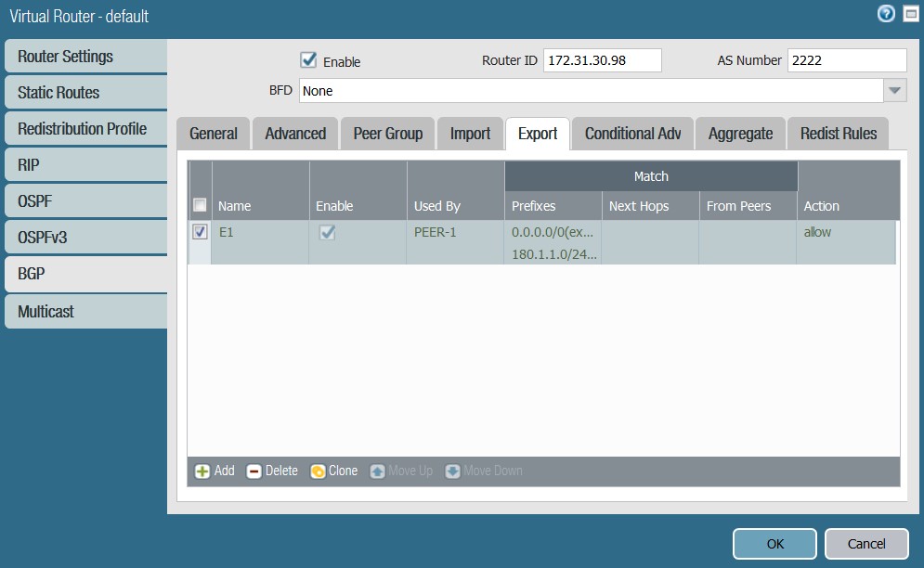Toggle the select-all checkbox in table header
Viewport: 924px width, 568px height.
coord(199,205)
